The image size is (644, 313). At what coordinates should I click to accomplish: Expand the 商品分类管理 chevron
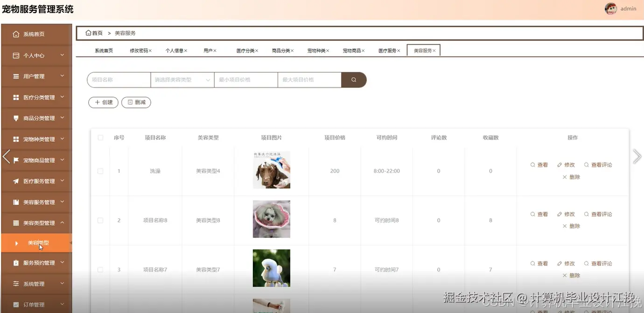[62, 118]
